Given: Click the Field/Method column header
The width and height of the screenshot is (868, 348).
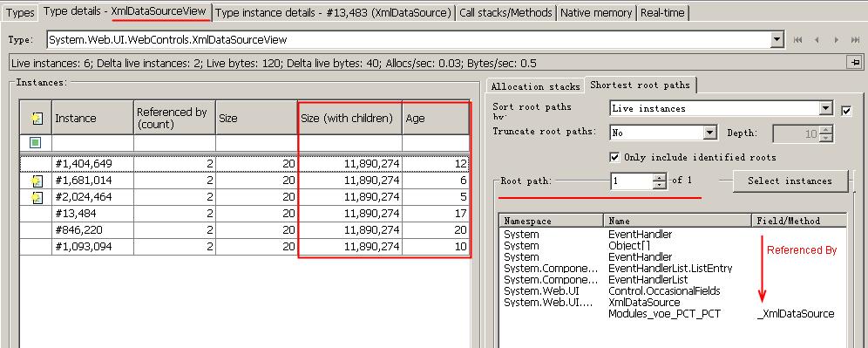Looking at the screenshot, I should (799, 221).
